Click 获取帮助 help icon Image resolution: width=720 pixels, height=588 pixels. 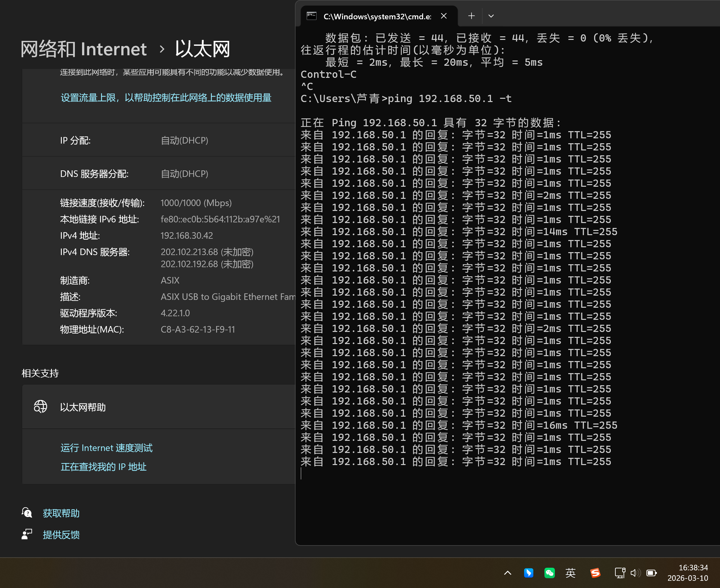click(27, 513)
